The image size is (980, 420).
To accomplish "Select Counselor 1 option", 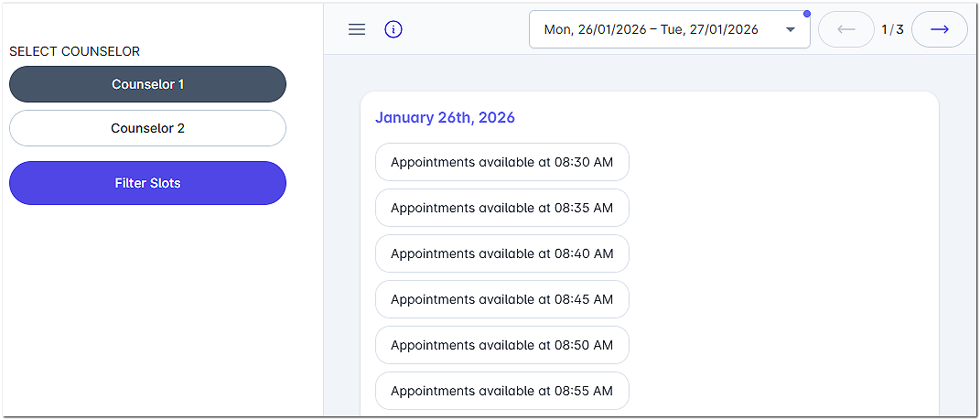I will 147,84.
